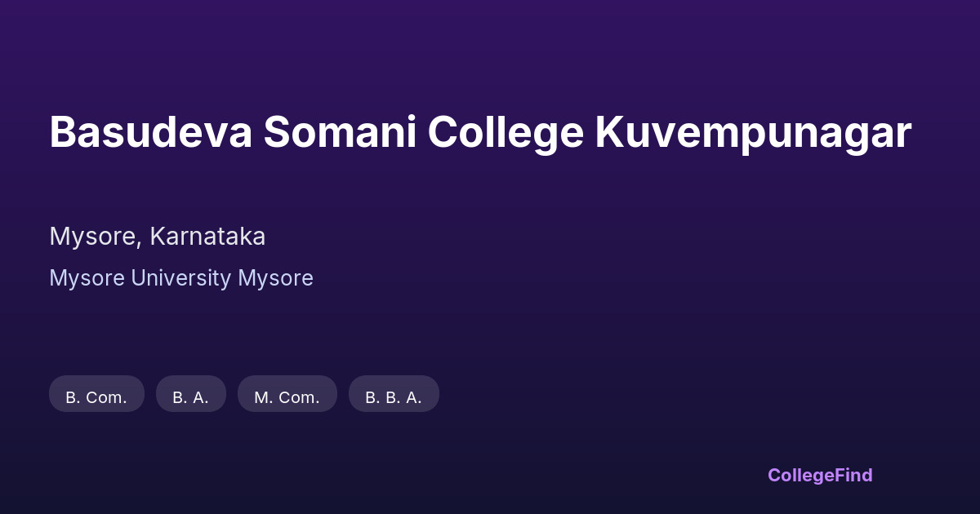Click the CollegeFind brand logo
980x514 pixels.
(819, 475)
